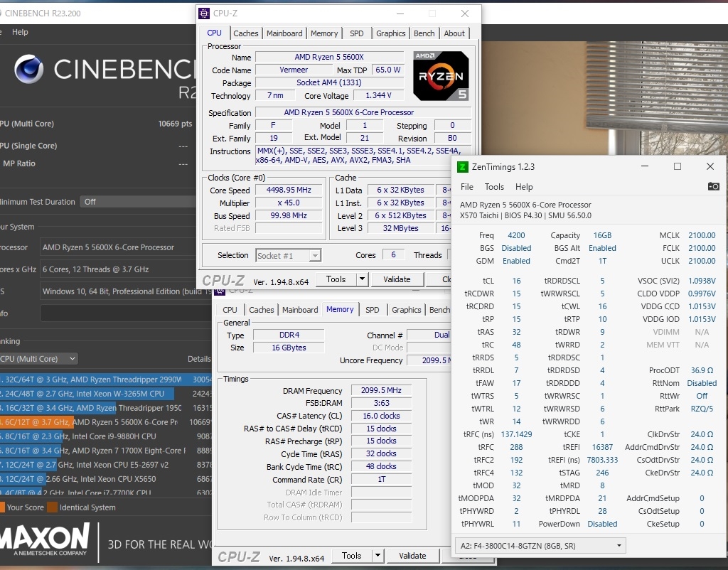This screenshot has width=728, height=570.
Task: Click the Cinebench sphere logo
Action: 28,69
